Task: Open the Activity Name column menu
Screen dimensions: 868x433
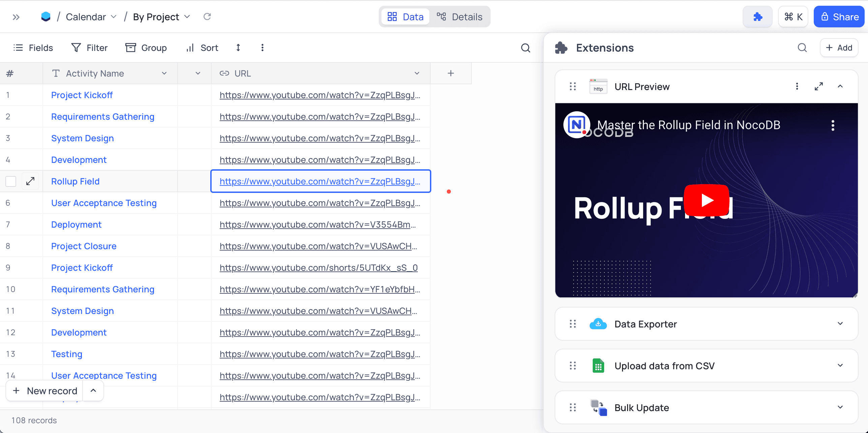Action: 164,73
